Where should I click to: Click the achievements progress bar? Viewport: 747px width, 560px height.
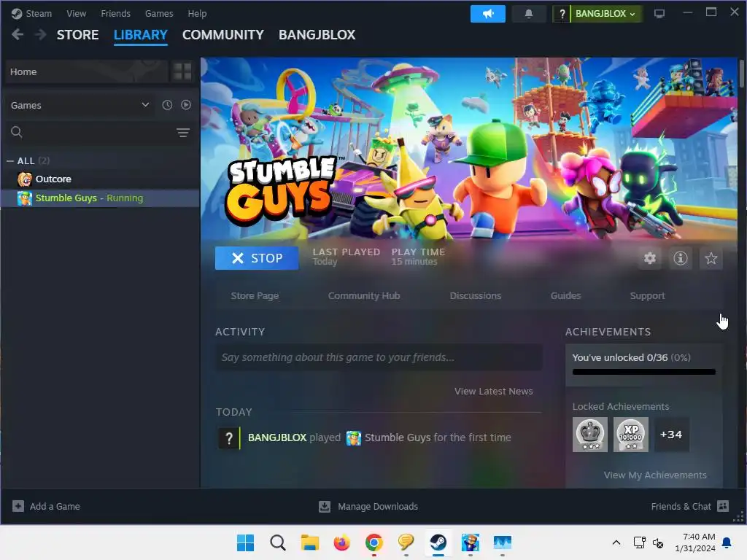tap(643, 372)
